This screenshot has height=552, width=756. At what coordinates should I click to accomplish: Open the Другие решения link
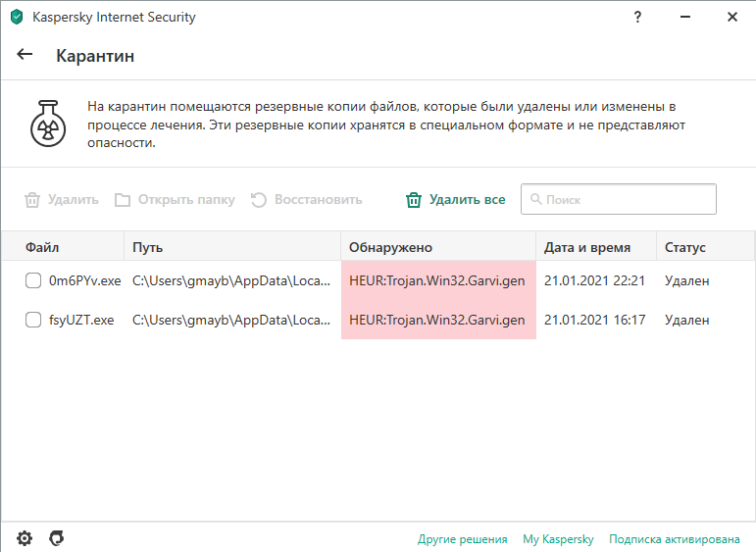tap(463, 539)
